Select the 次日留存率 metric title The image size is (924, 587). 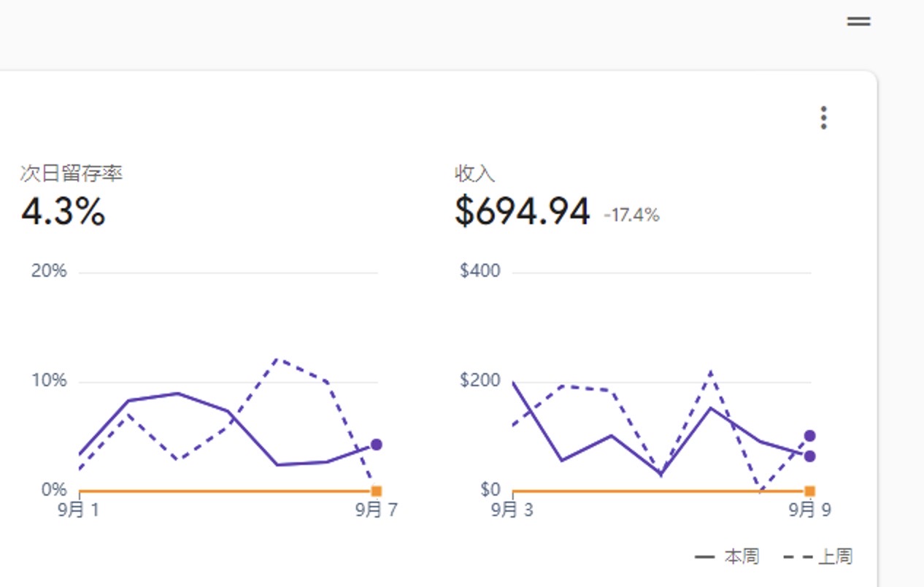coord(72,174)
